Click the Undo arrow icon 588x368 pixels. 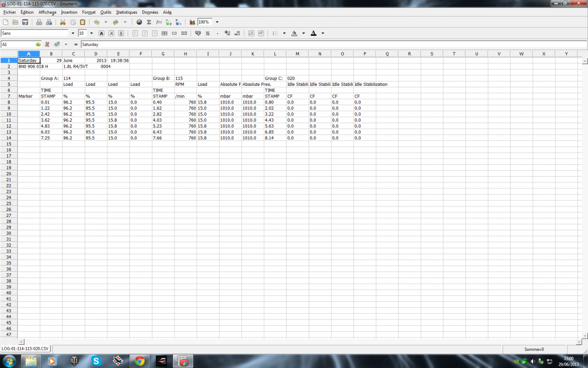tap(97, 22)
